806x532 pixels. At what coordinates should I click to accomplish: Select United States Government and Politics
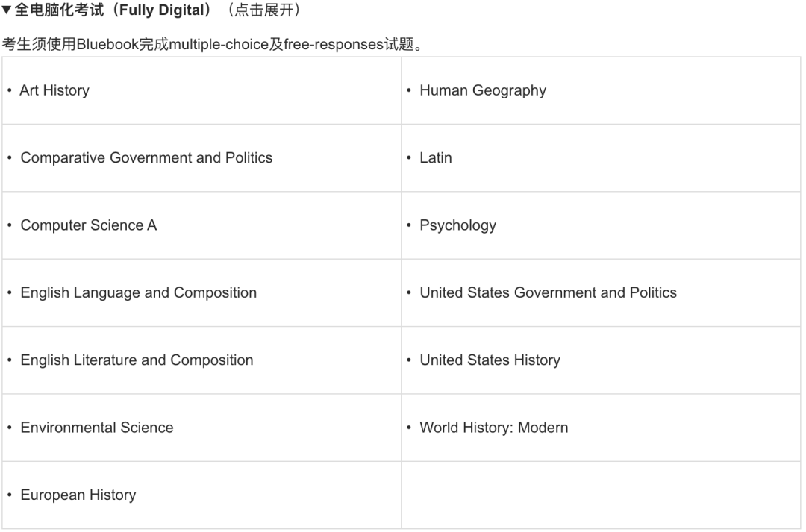pyautogui.click(x=548, y=293)
